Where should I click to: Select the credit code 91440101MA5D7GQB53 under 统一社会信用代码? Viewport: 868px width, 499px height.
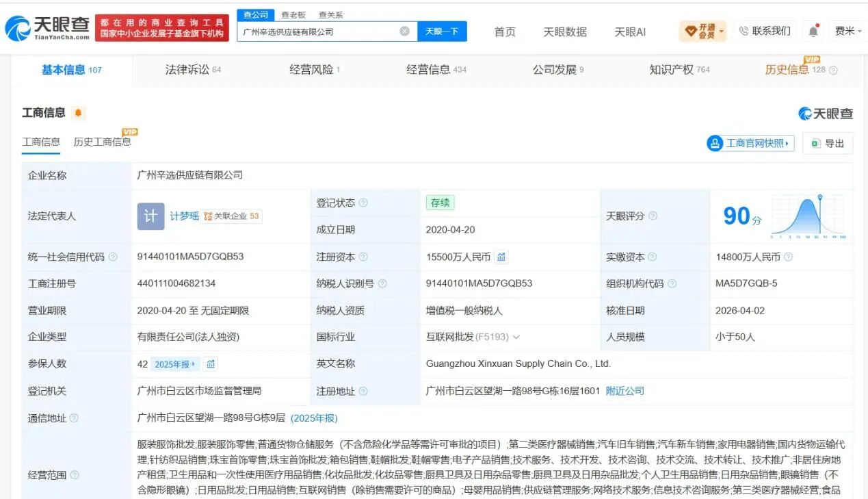(190, 257)
